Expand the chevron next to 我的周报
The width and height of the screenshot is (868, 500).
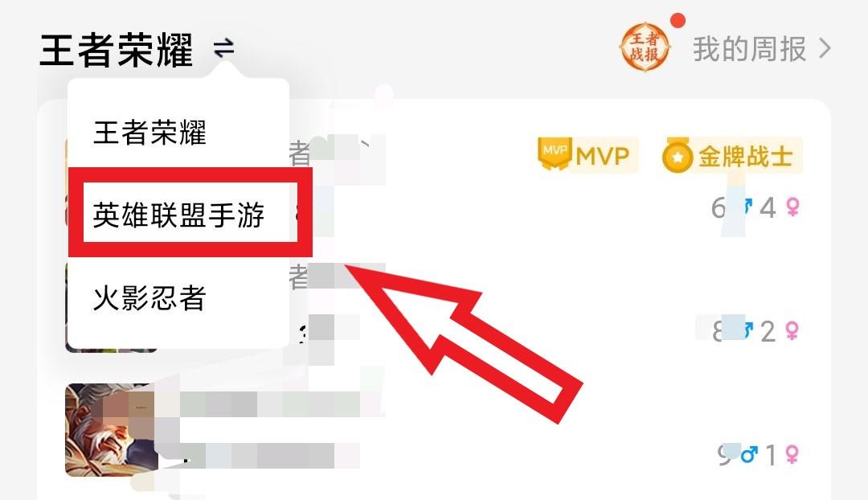point(825,49)
